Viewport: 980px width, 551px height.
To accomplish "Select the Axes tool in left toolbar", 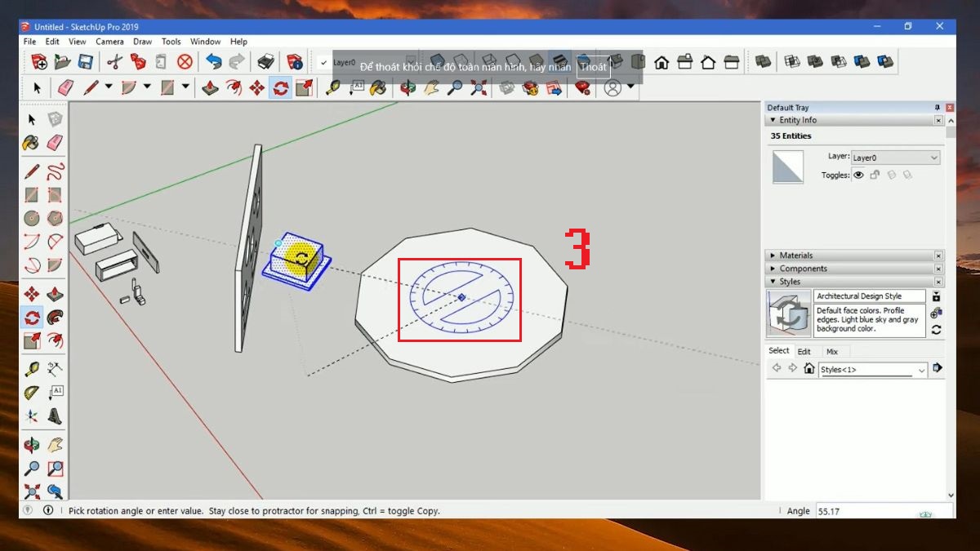I will coord(31,415).
